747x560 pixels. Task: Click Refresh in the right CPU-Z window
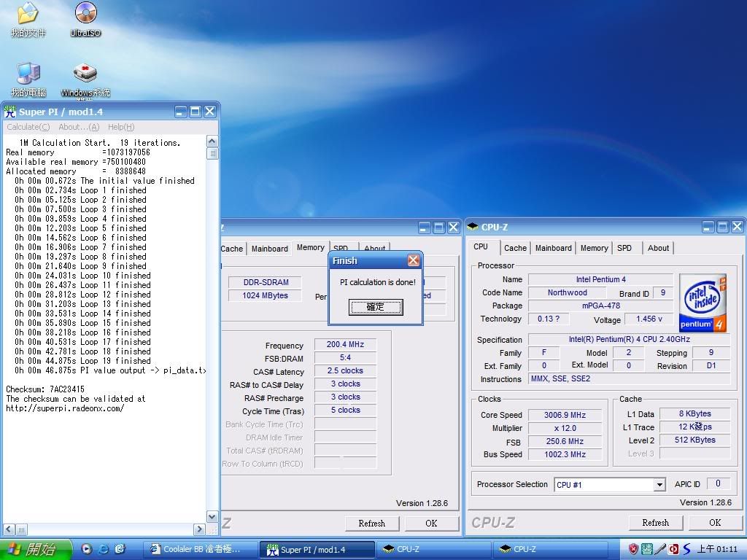pos(655,523)
